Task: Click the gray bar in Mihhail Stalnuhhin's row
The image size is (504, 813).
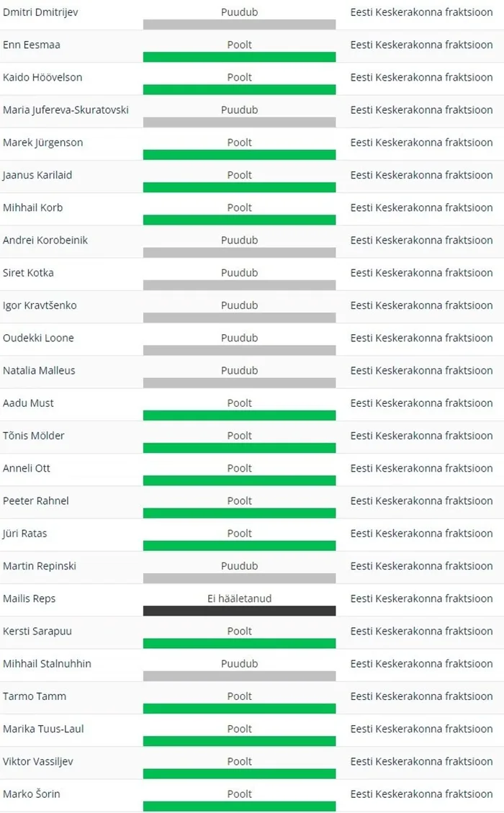Action: pyautogui.click(x=239, y=676)
